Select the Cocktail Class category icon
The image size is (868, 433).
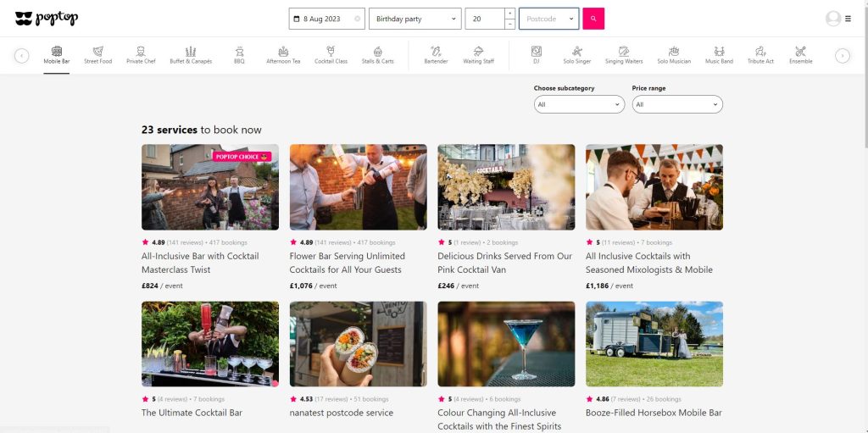click(x=331, y=53)
